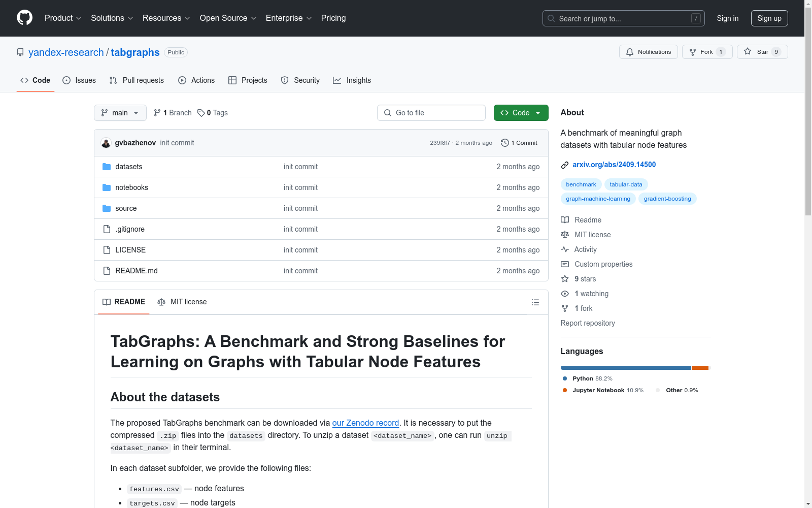Open the README outline list icon
Viewport: 812px width, 508px height.
(x=535, y=302)
